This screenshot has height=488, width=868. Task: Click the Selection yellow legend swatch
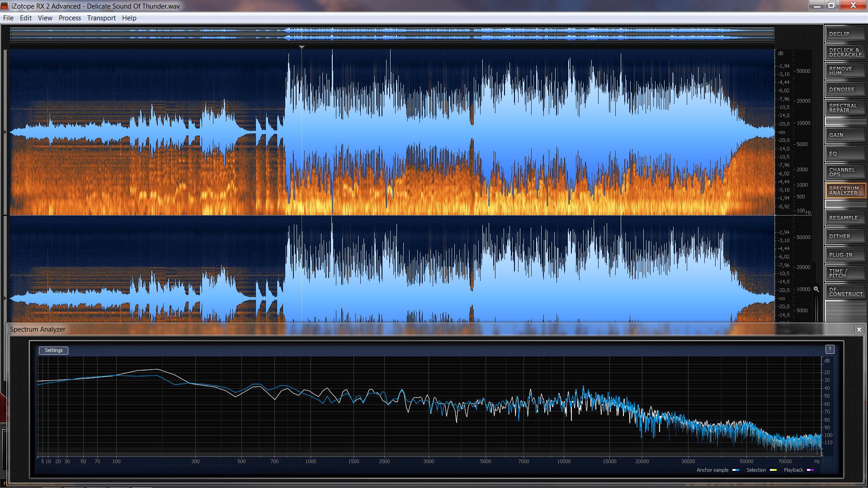pyautogui.click(x=773, y=470)
